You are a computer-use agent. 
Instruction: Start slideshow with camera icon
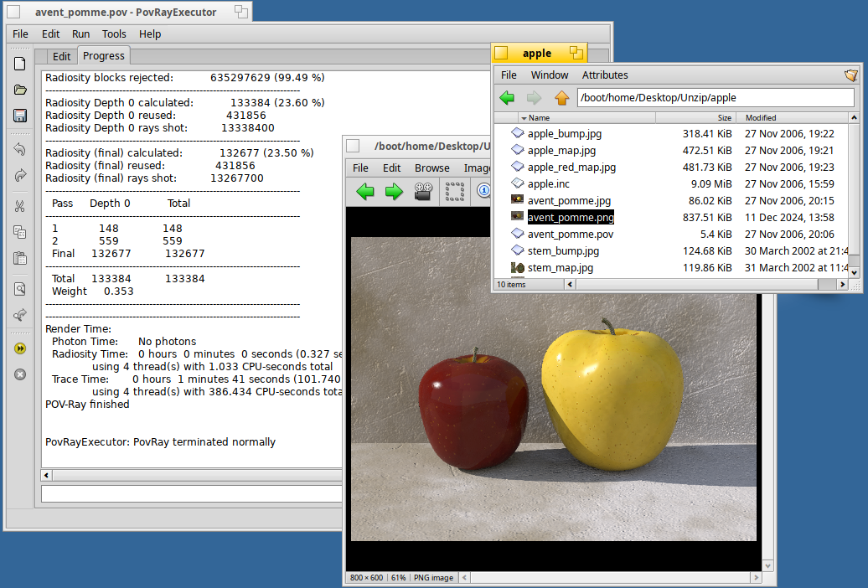click(423, 192)
